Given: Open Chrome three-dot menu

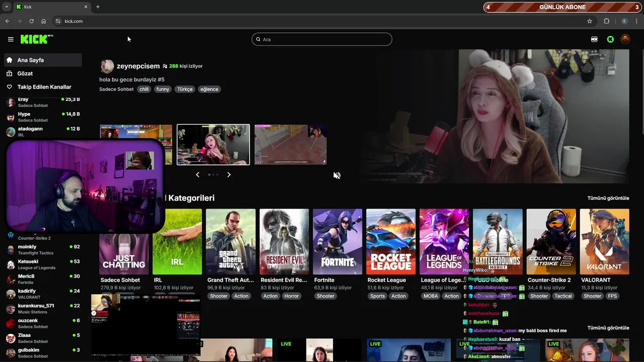Looking at the screenshot, I should (x=637, y=21).
